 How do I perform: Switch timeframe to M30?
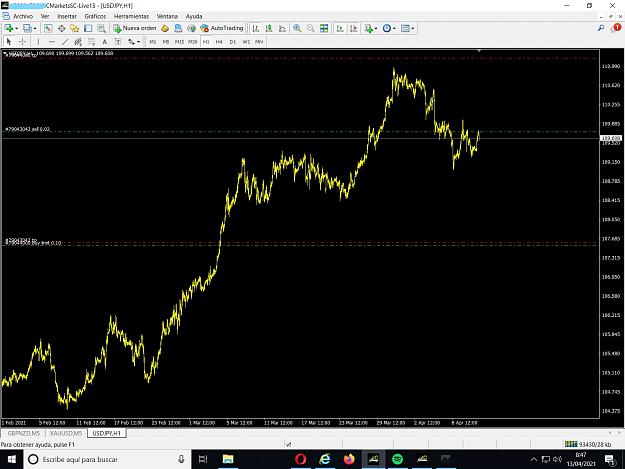(193, 41)
